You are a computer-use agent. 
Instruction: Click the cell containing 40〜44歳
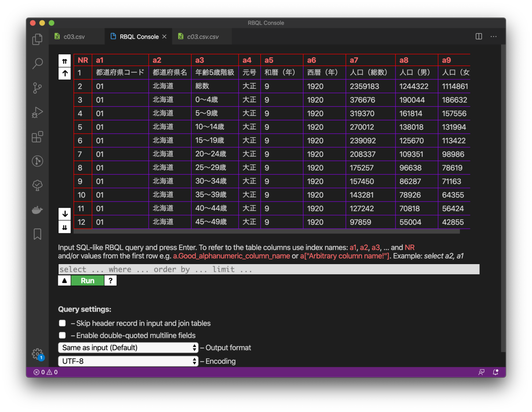(215, 208)
